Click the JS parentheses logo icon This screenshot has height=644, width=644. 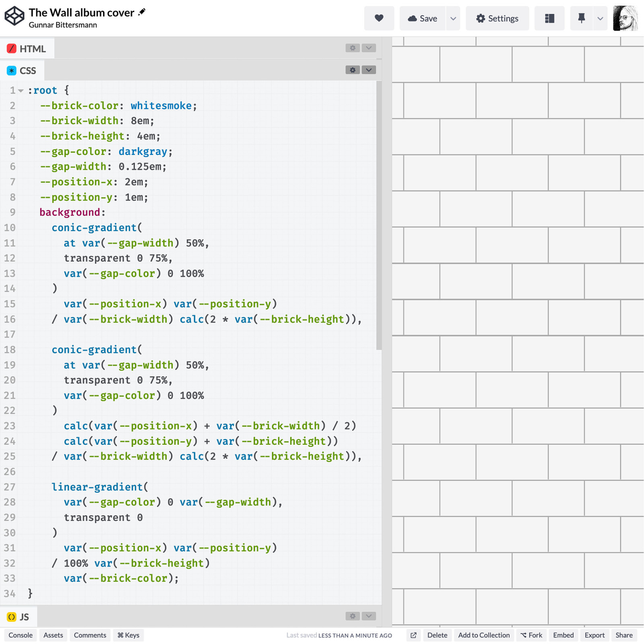11,617
